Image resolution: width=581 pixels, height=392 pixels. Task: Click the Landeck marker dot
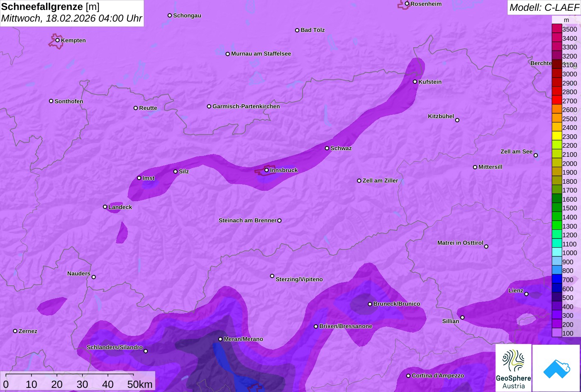(105, 207)
